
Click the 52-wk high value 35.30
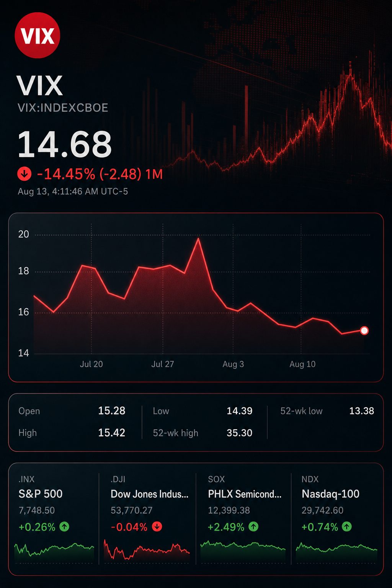click(x=240, y=433)
